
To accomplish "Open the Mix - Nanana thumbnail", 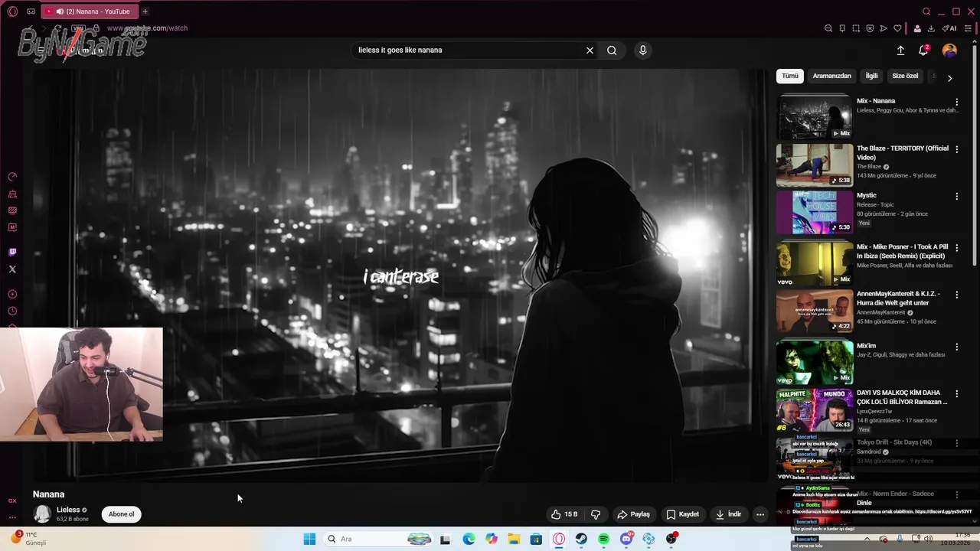I will (x=815, y=117).
